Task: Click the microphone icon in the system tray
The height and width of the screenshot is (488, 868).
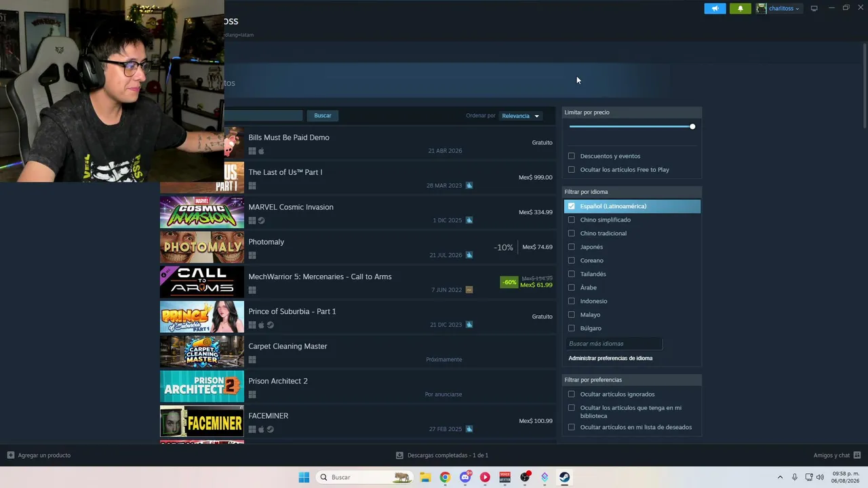Action: [x=795, y=477]
